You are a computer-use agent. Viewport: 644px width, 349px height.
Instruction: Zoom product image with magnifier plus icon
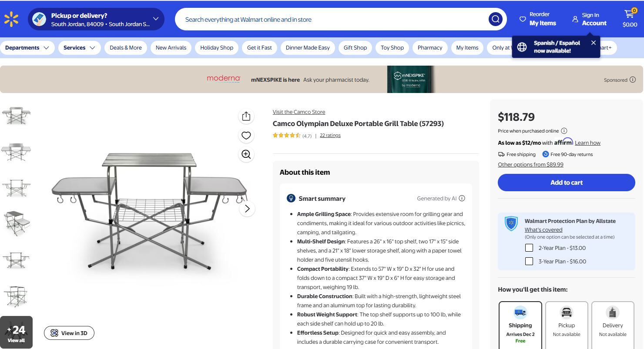(246, 154)
